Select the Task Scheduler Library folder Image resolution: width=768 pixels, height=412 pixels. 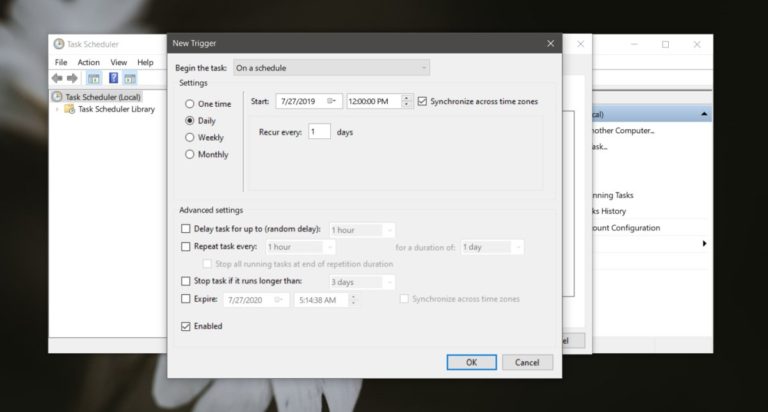click(x=116, y=109)
